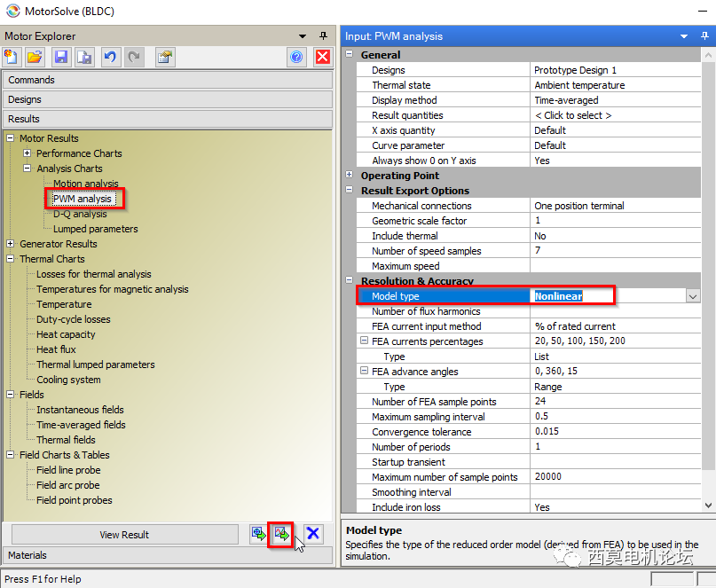Collapse the FEA advance angles row

click(364, 370)
